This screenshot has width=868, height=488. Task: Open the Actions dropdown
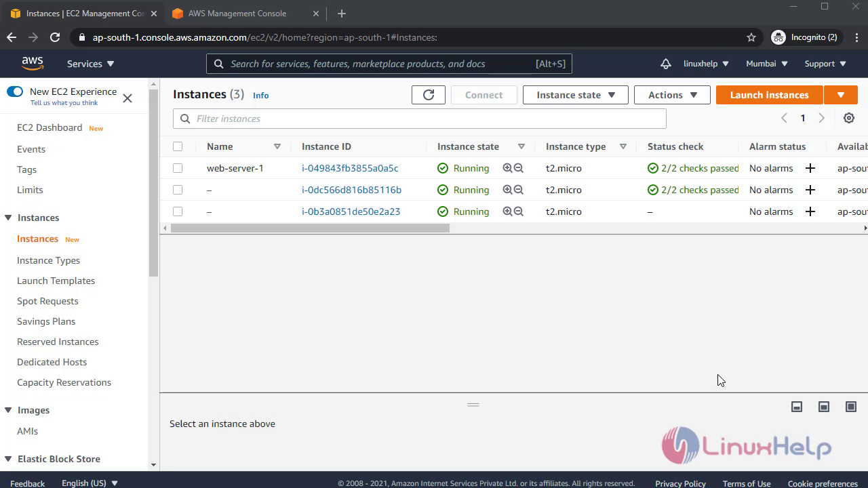coord(672,95)
